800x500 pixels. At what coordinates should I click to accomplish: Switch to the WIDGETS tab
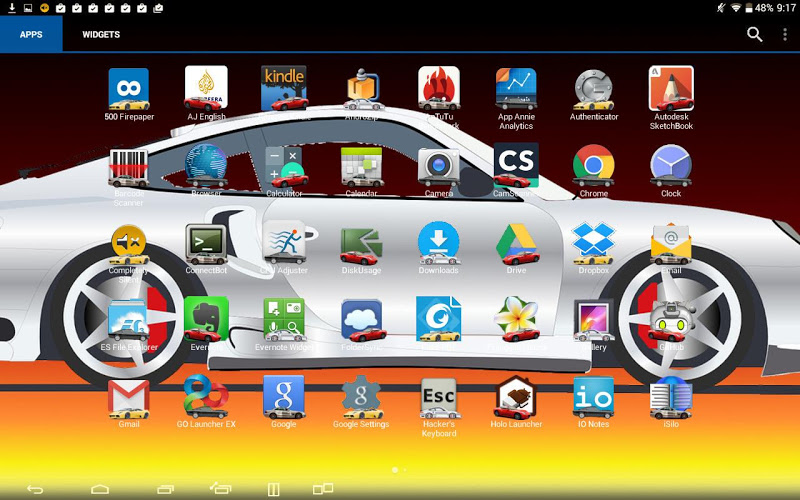click(101, 34)
